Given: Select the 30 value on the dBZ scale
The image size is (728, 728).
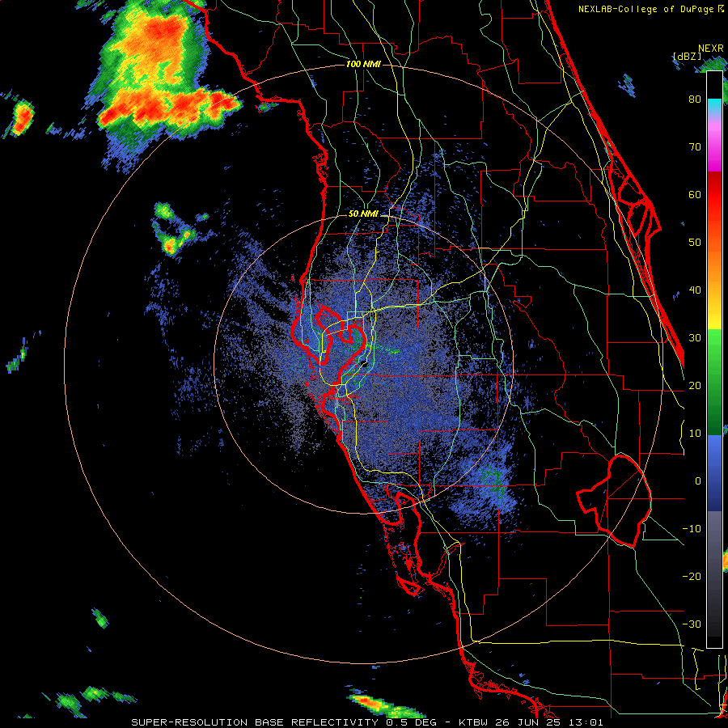Looking at the screenshot, I should point(695,337).
